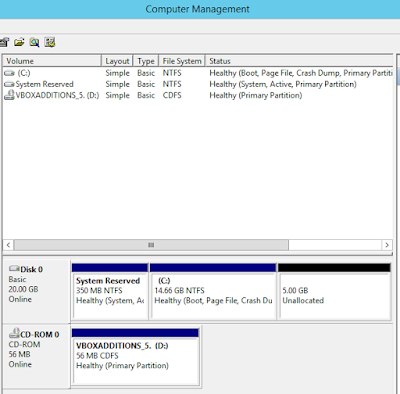This screenshot has width=400, height=394.
Task: Click the Simple layout cell of VBOXADDITIONS row
Action: tap(117, 95)
